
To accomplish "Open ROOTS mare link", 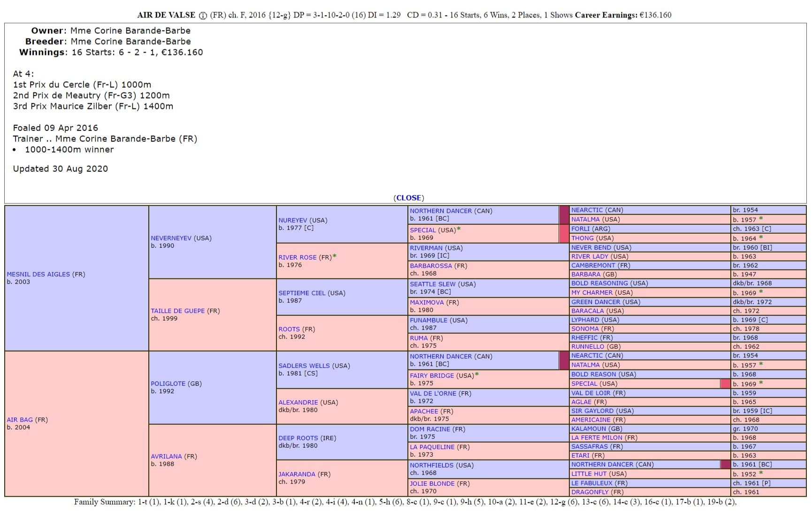I will pyautogui.click(x=289, y=329).
